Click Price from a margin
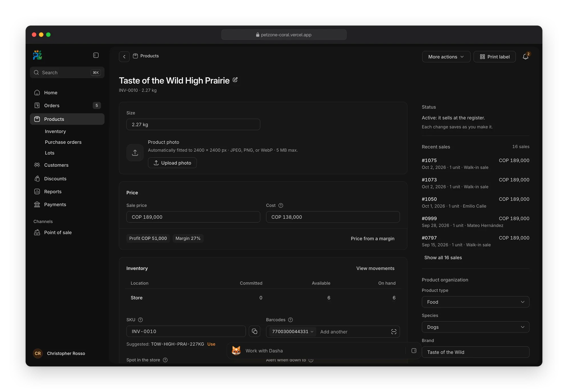 372,239
